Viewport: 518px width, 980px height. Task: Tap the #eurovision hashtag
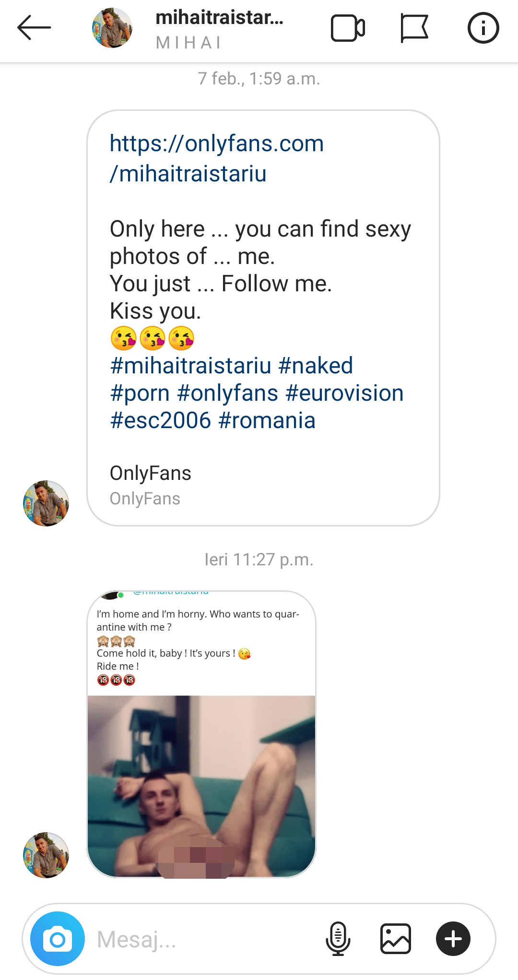[344, 393]
